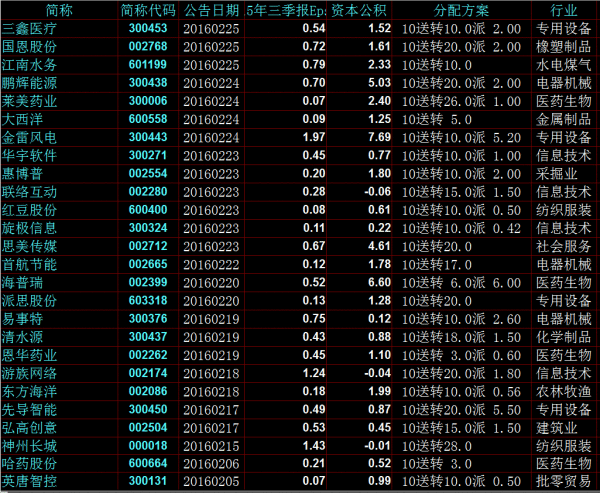
Task: Select stock name 哈药股份
Action: click(29, 464)
